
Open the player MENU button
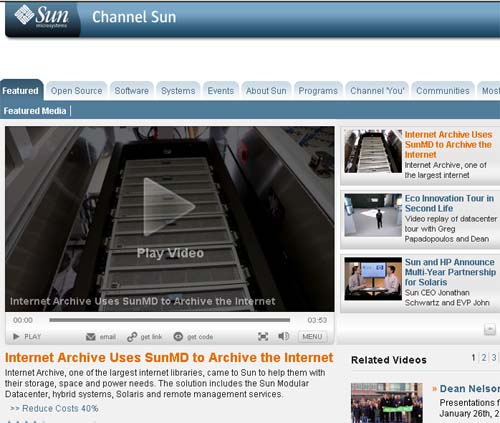[x=312, y=337]
